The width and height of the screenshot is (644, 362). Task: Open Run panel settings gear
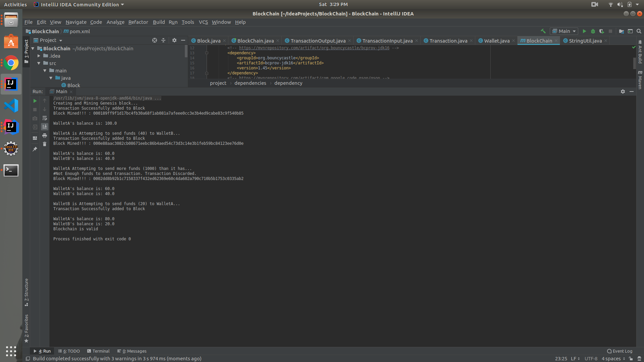[x=623, y=92]
